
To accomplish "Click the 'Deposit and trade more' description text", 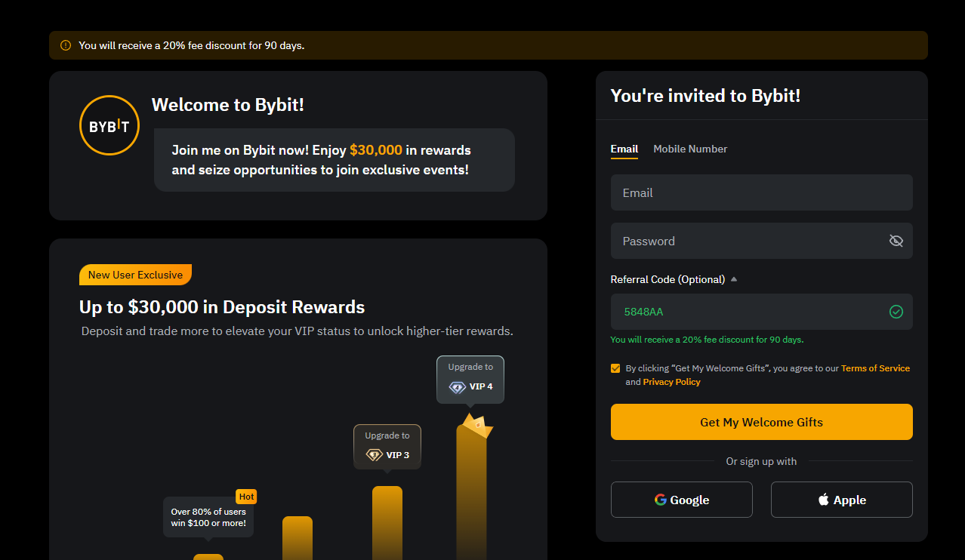I will [298, 331].
